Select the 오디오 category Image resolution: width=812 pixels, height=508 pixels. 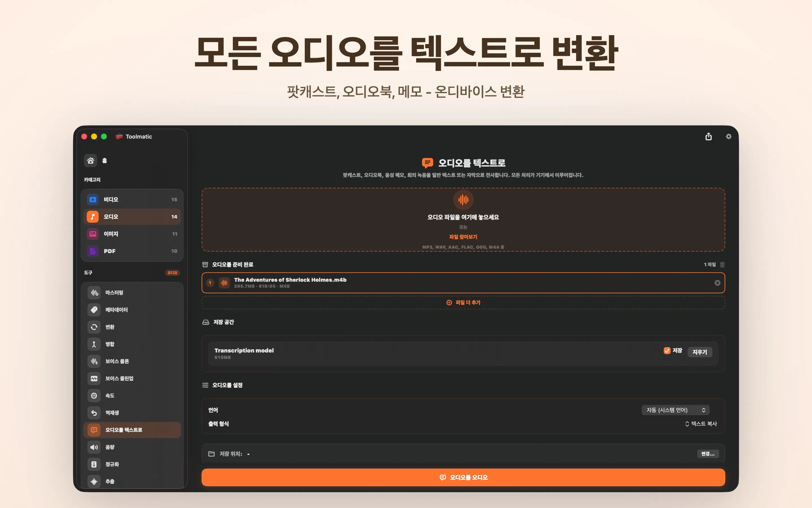click(x=132, y=217)
